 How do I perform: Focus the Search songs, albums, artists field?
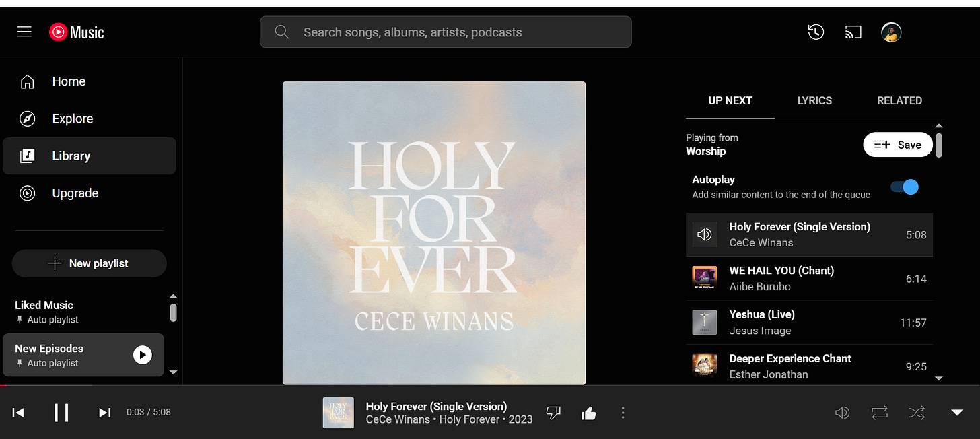[446, 32]
